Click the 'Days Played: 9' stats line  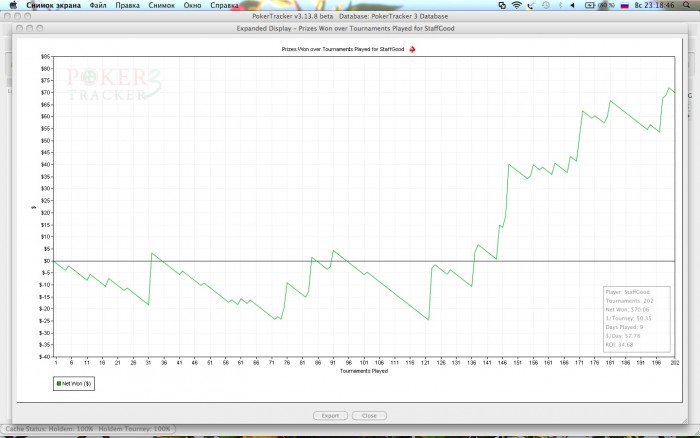pyautogui.click(x=624, y=327)
